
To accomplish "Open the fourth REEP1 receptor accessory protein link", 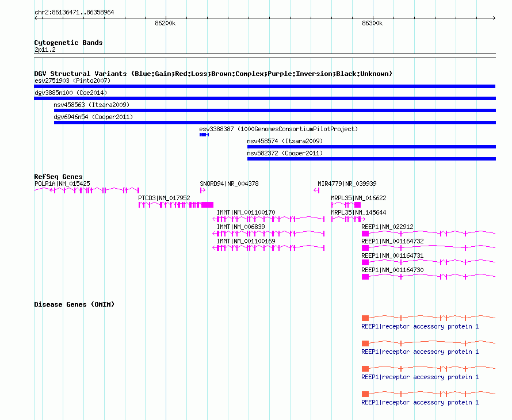I will click(x=420, y=402).
